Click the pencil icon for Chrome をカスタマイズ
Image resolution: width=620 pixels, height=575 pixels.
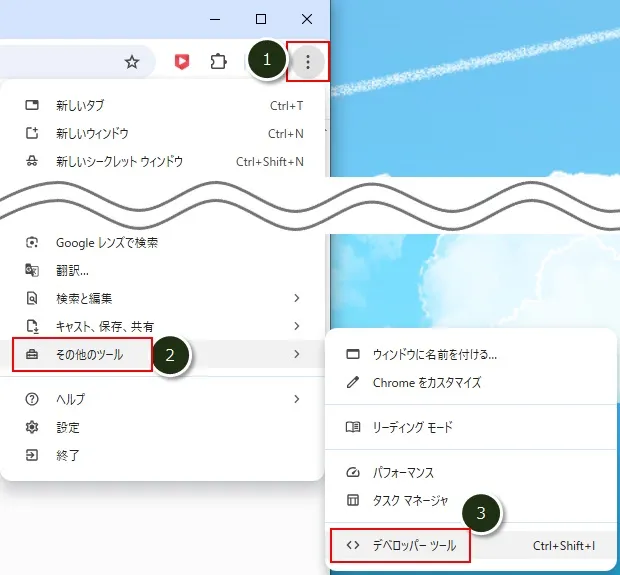click(352, 382)
